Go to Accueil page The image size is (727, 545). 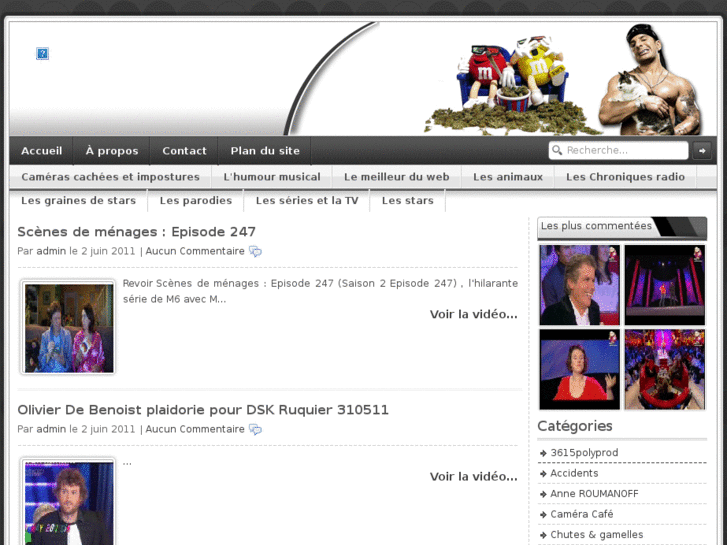[x=41, y=151]
